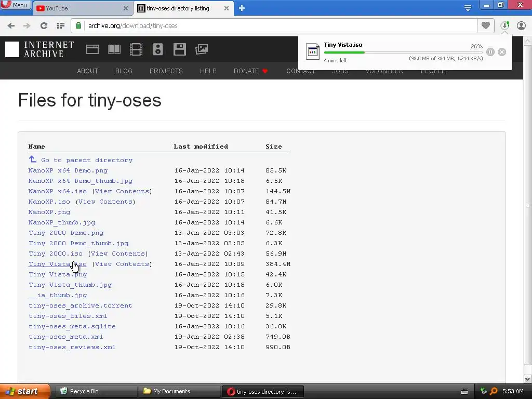Open NanoXP.png
The image size is (532, 399).
[49, 212]
